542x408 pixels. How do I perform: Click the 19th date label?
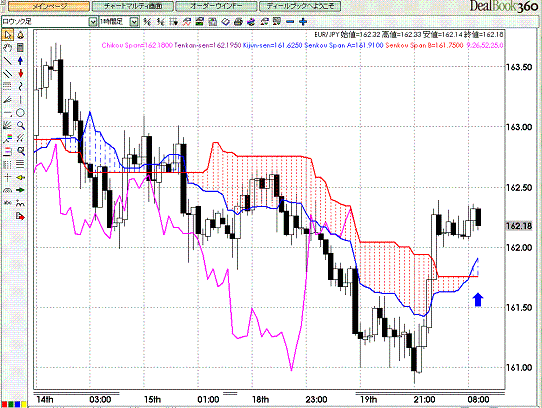[368, 400]
